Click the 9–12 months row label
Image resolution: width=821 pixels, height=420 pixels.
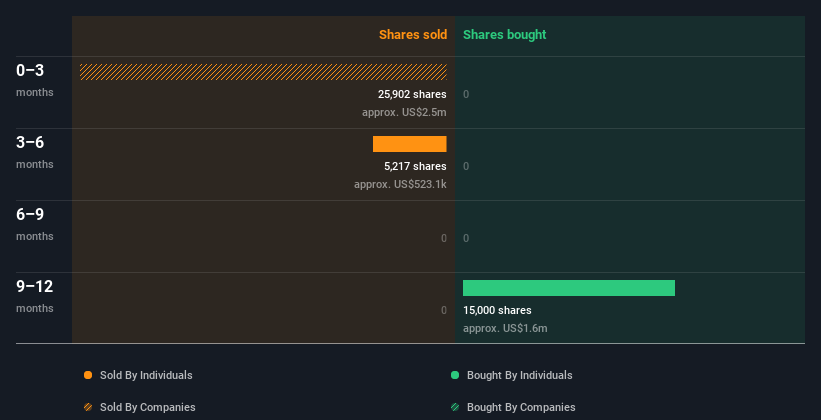click(35, 296)
